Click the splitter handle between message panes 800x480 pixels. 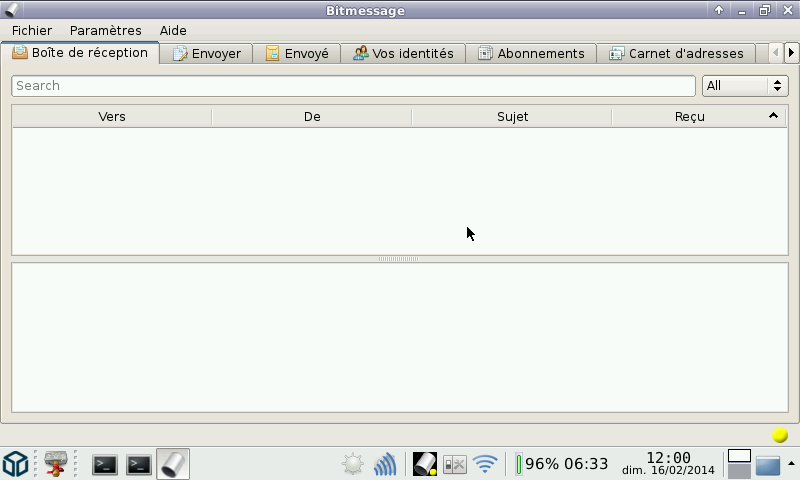pyautogui.click(x=398, y=259)
